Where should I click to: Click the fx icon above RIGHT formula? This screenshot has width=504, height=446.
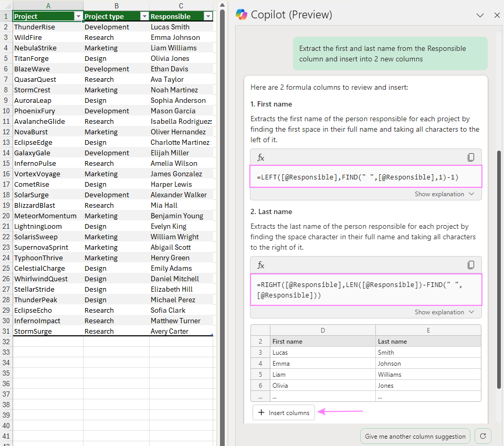click(261, 265)
